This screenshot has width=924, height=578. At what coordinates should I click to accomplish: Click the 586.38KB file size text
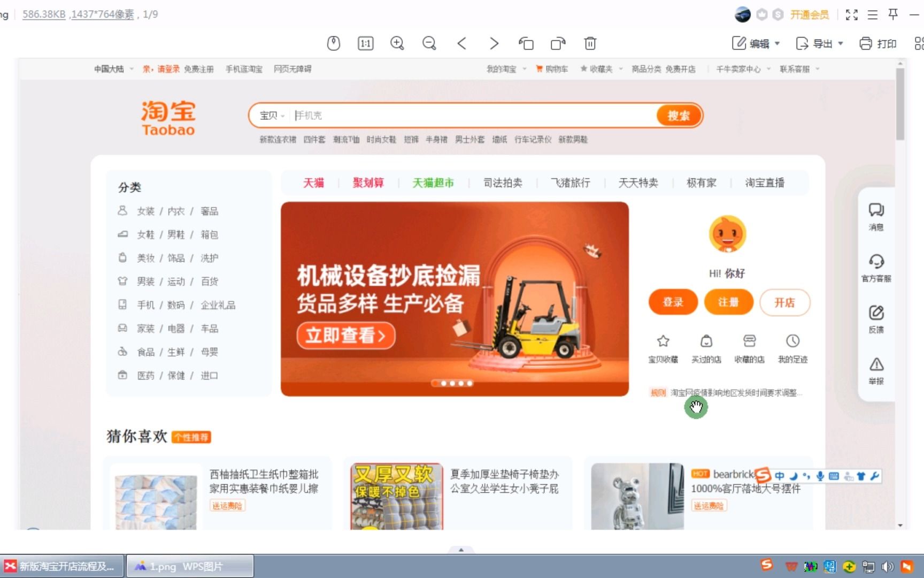point(44,14)
